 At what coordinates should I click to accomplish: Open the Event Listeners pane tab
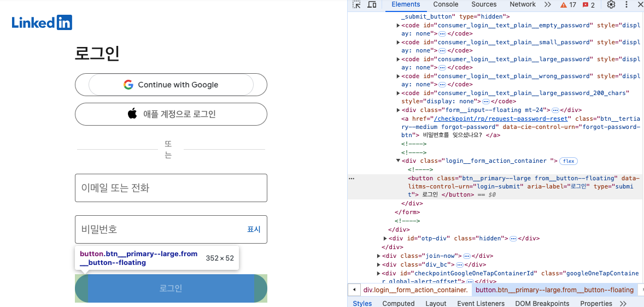(x=481, y=303)
